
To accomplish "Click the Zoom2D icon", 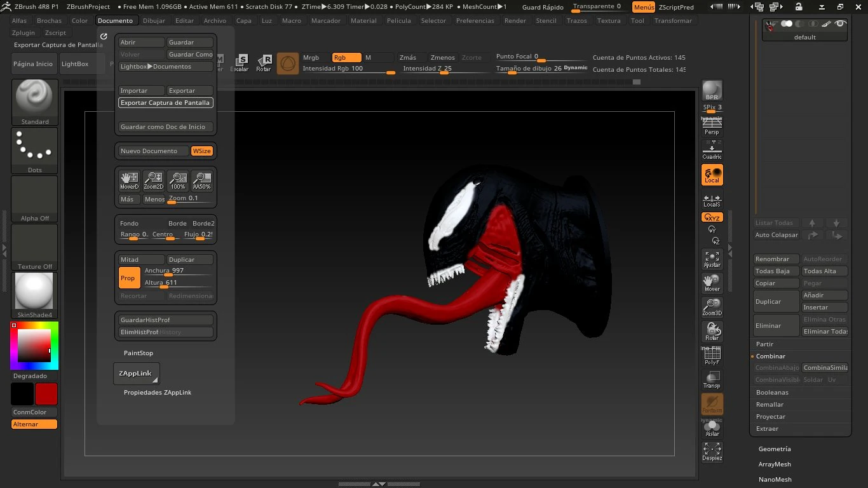I will tap(153, 181).
